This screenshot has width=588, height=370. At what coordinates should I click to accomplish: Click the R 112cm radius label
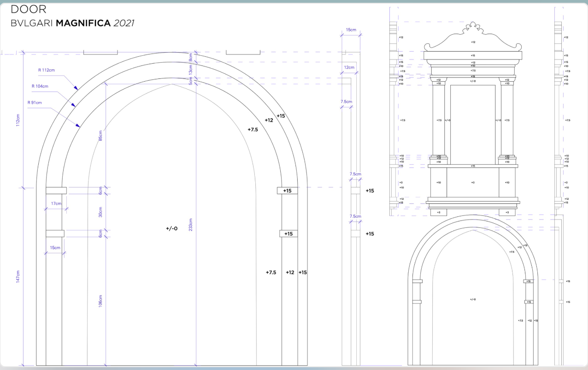tap(47, 71)
